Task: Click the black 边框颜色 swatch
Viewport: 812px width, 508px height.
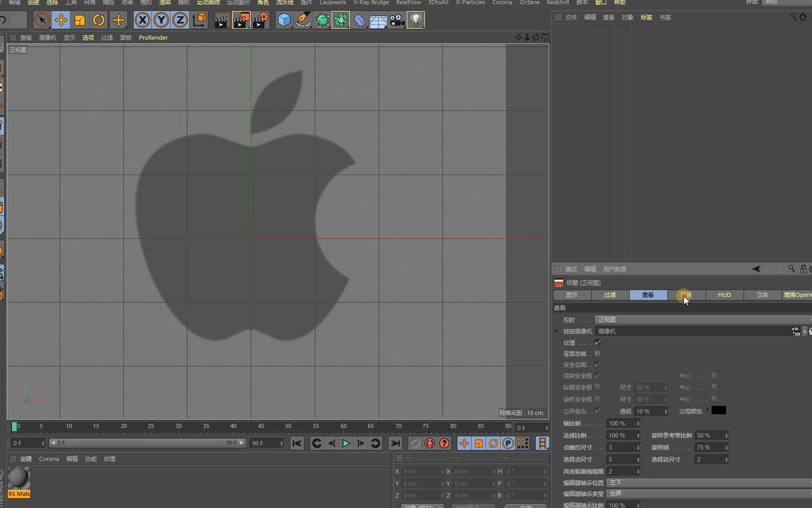Action: (719, 410)
